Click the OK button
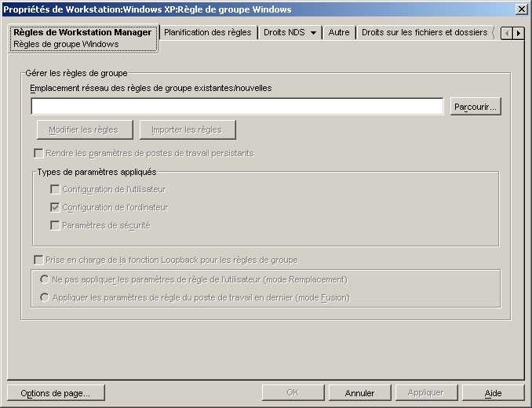The image size is (532, 408). (x=293, y=393)
